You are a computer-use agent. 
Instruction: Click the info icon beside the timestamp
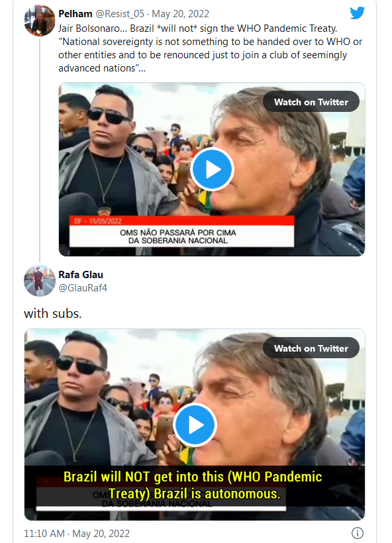pyautogui.click(x=358, y=533)
